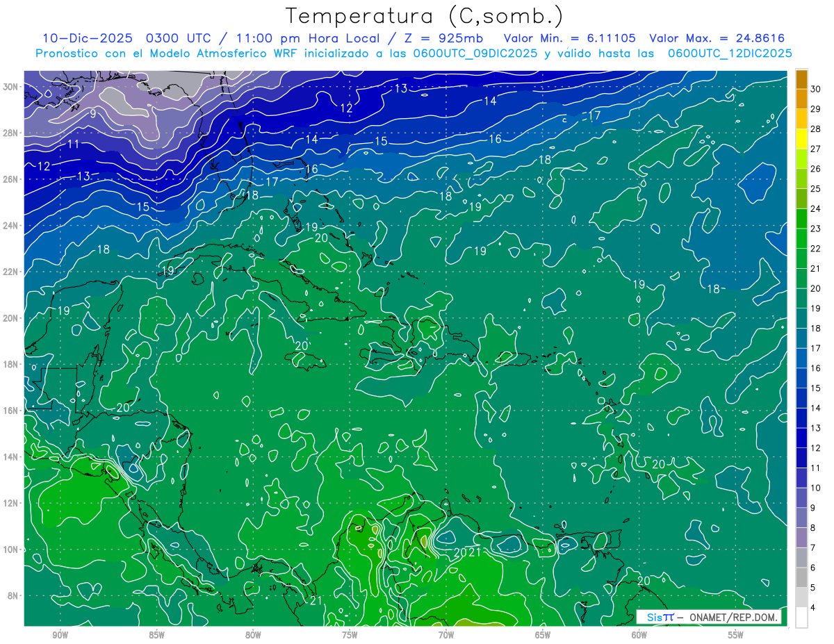Click the 8N latitude axis label
This screenshot has width=834, height=644.
[13, 596]
